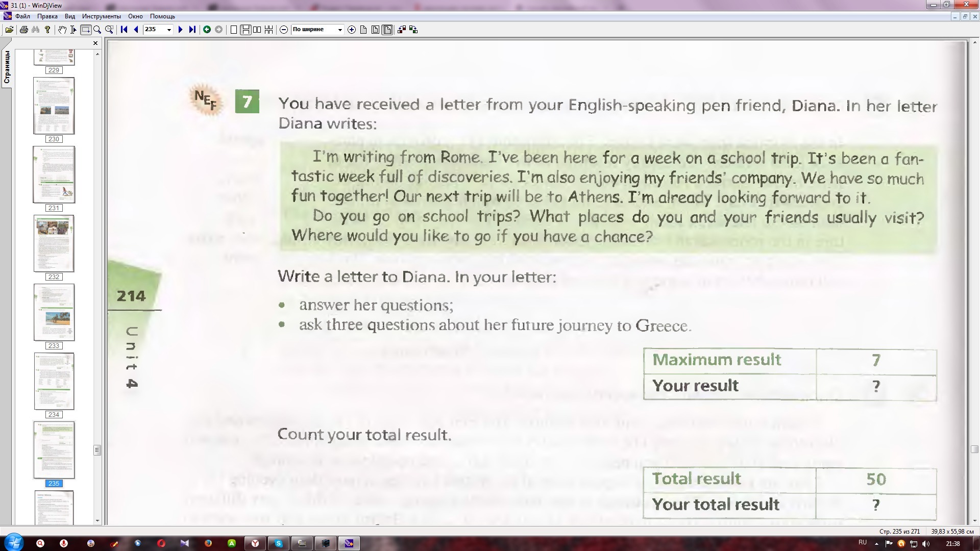Select the Страницы sidebar tab
Image resolution: width=980 pixels, height=551 pixels.
coord(7,67)
